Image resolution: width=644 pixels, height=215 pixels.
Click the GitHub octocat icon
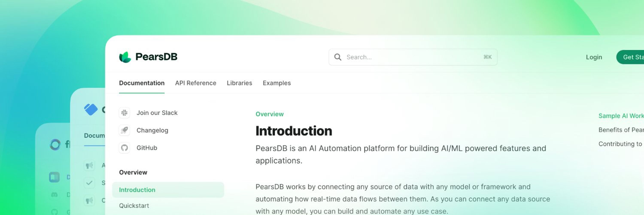124,148
